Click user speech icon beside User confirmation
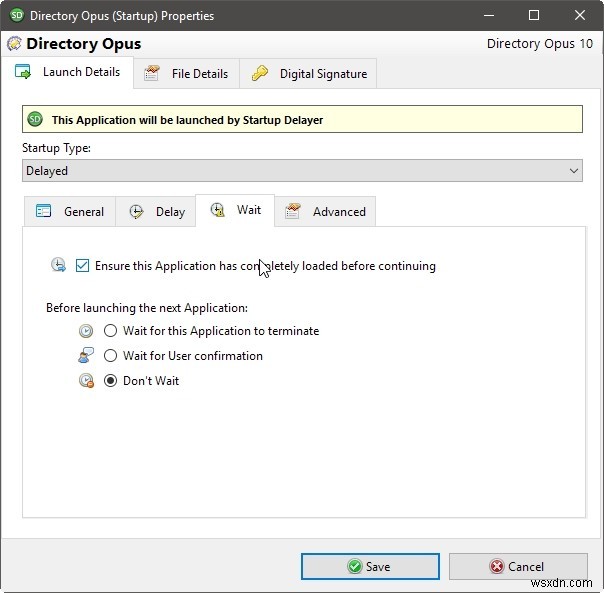The image size is (604, 593). point(86,355)
